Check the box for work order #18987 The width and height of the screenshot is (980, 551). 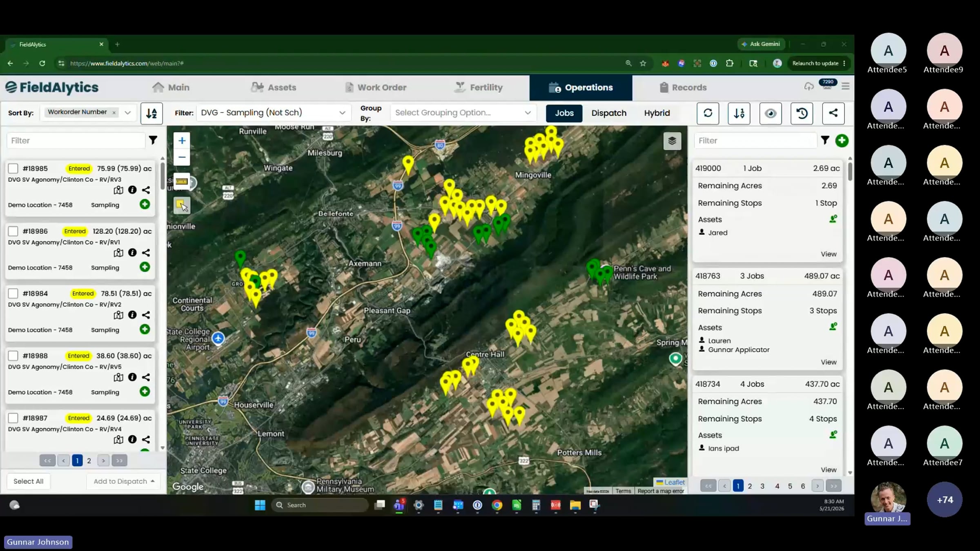(x=13, y=418)
